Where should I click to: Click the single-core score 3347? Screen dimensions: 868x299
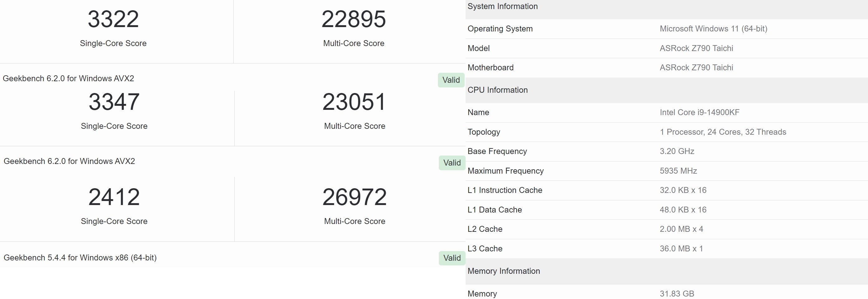(114, 102)
